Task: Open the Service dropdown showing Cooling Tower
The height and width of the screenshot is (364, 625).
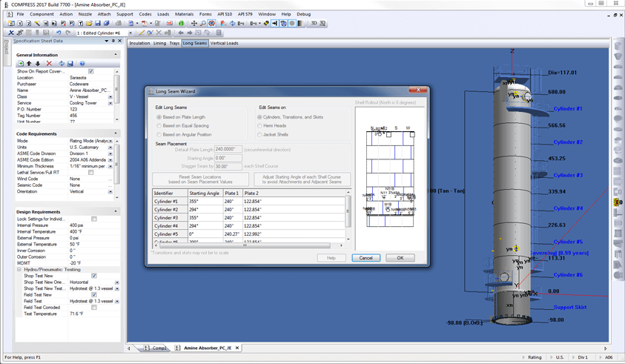Action: tap(110, 103)
